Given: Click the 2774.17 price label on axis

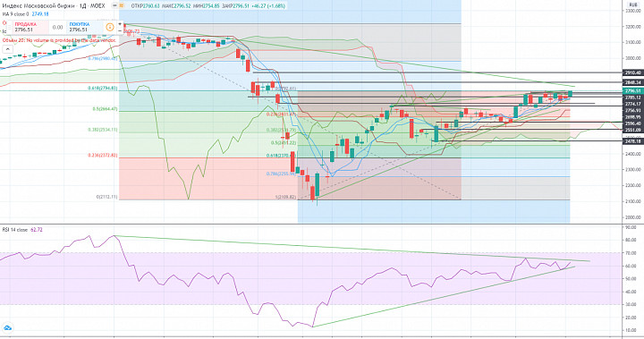Looking at the screenshot, I should pos(633,104).
